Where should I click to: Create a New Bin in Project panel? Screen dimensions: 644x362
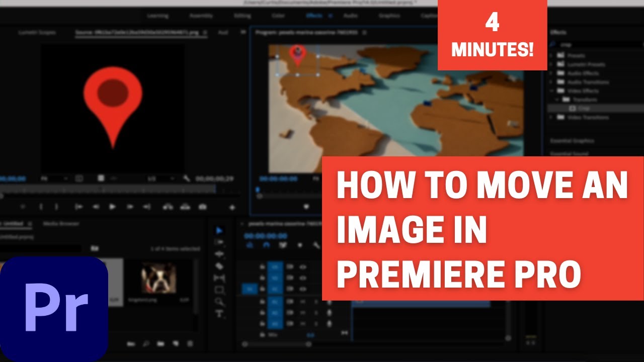pos(160,344)
